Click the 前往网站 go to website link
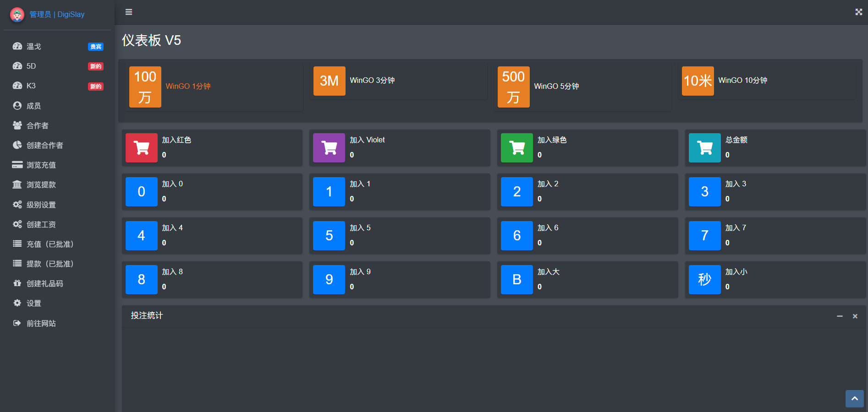868x412 pixels. click(x=17, y=323)
